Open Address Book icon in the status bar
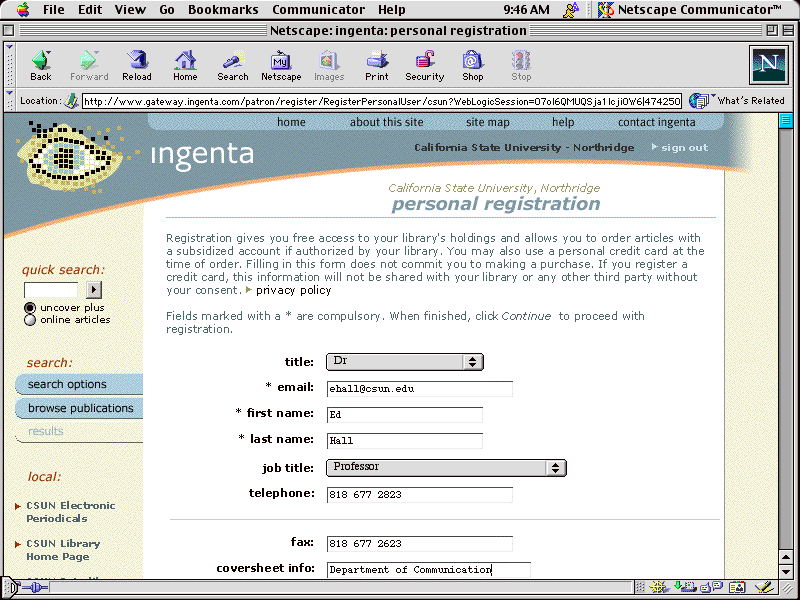 (737, 587)
